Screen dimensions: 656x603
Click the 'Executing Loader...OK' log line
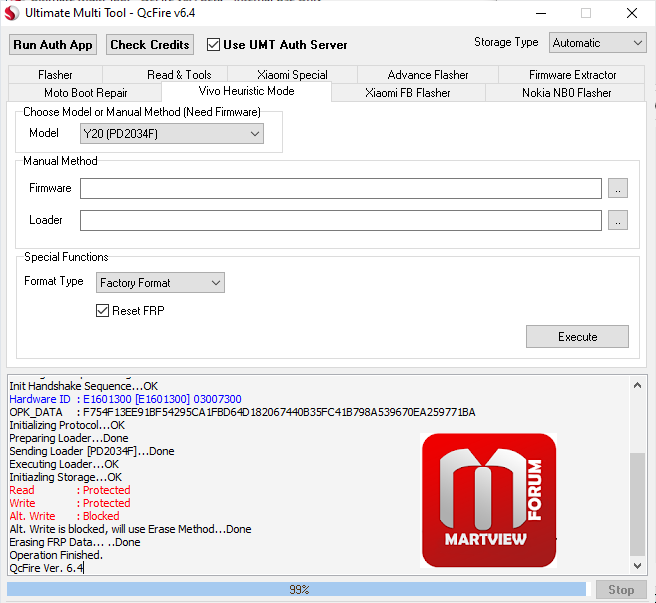click(x=64, y=464)
